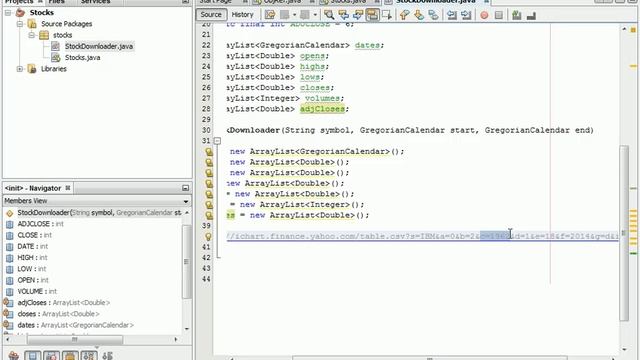Screen dimensions: 640x360
Task: Select ADJCLOSE : int in Navigator
Action: (40, 224)
